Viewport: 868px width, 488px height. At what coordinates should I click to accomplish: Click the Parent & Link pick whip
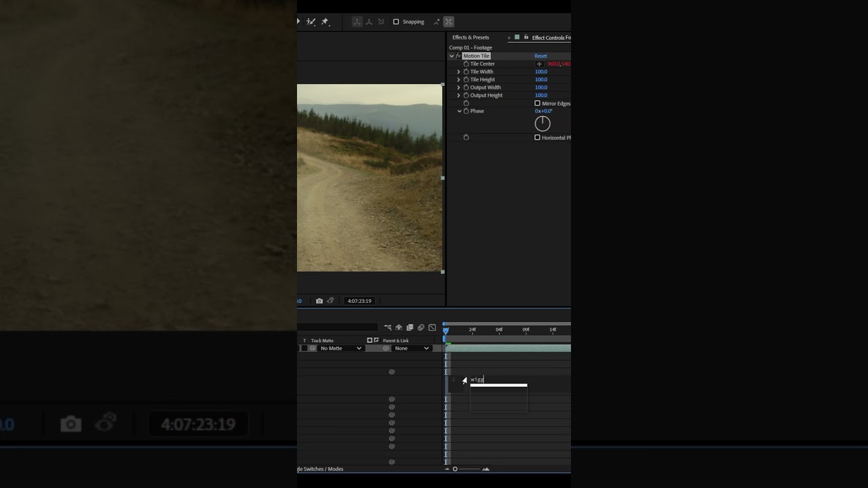(386, 348)
